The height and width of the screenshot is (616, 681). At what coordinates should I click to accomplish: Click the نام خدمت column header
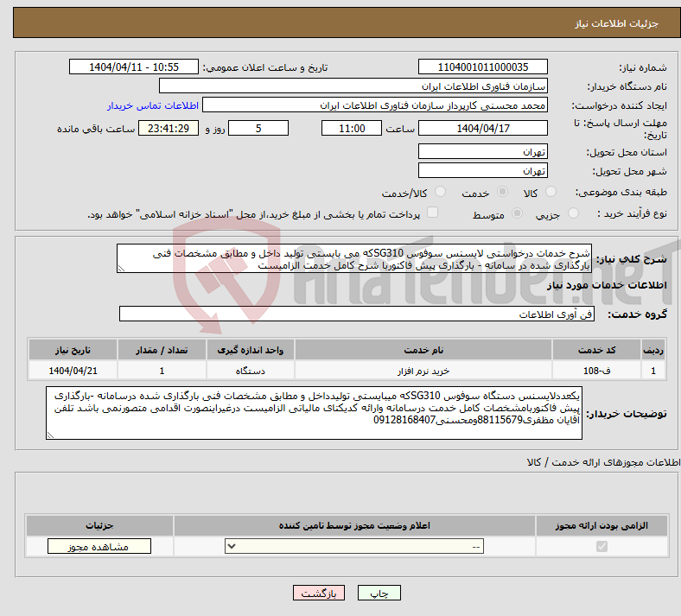pos(423,350)
